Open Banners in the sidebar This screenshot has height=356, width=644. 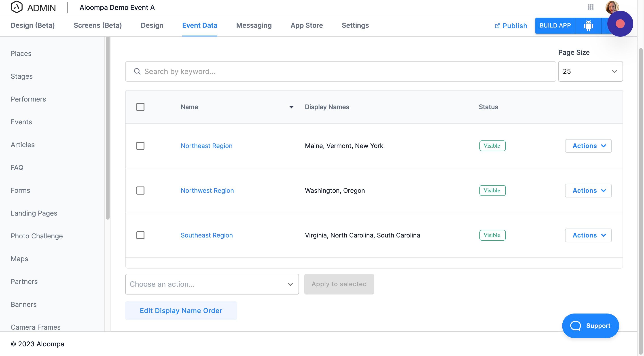[24, 305]
